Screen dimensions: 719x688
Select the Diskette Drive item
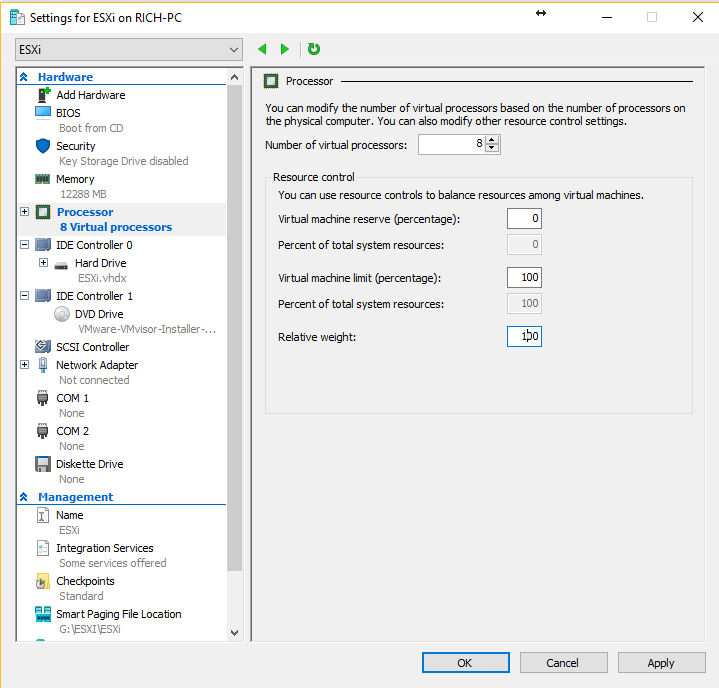[89, 464]
